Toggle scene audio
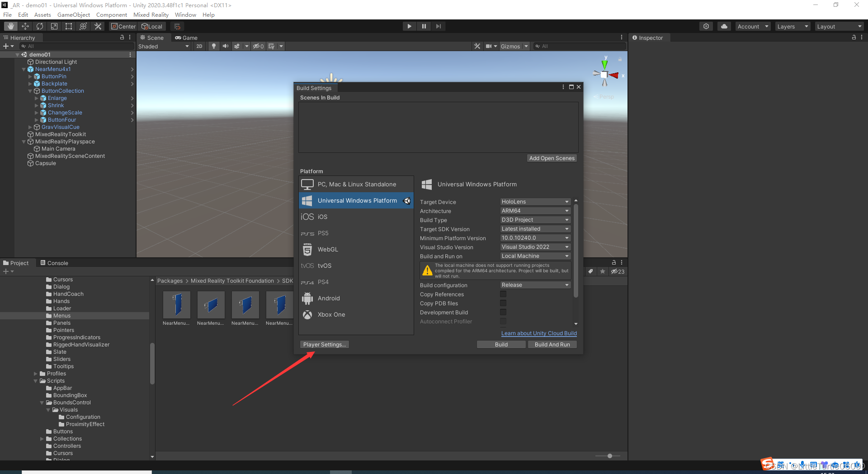868x474 pixels. point(225,46)
